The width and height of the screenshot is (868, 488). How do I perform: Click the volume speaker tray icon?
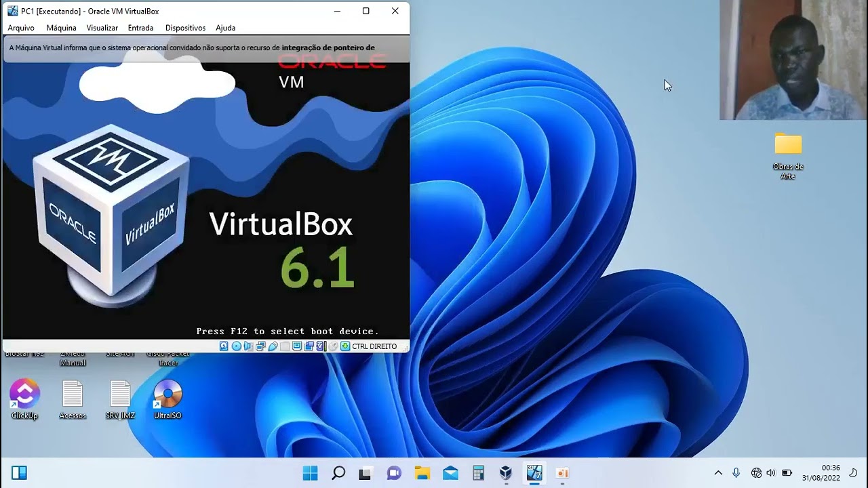coord(771,472)
